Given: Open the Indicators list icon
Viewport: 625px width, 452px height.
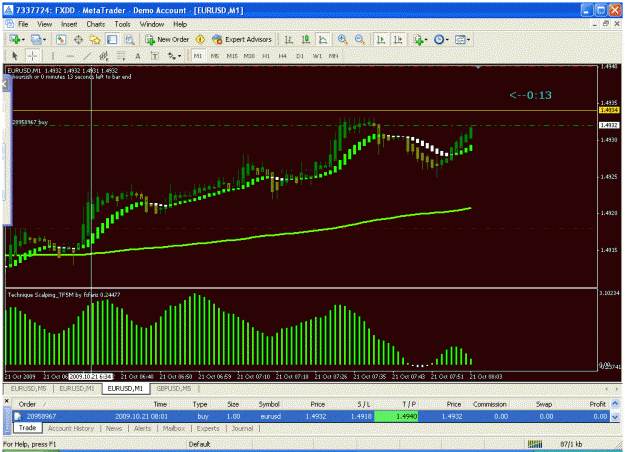Looking at the screenshot, I should click(x=417, y=39).
